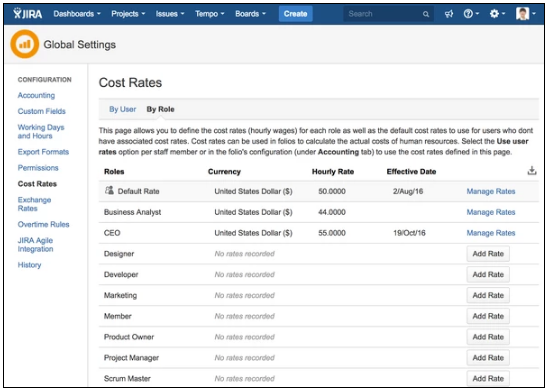Open the administration gear menu
Screen dimensions: 547x391
[x=497, y=14]
